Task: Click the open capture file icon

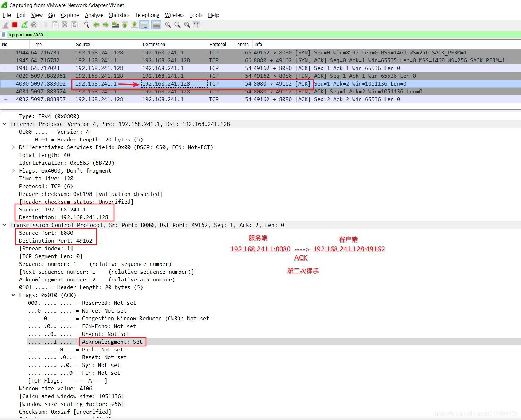Action: 46,25
